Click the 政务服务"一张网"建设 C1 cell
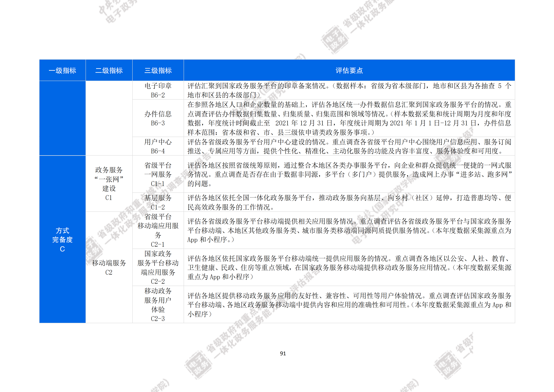 pos(109,184)
